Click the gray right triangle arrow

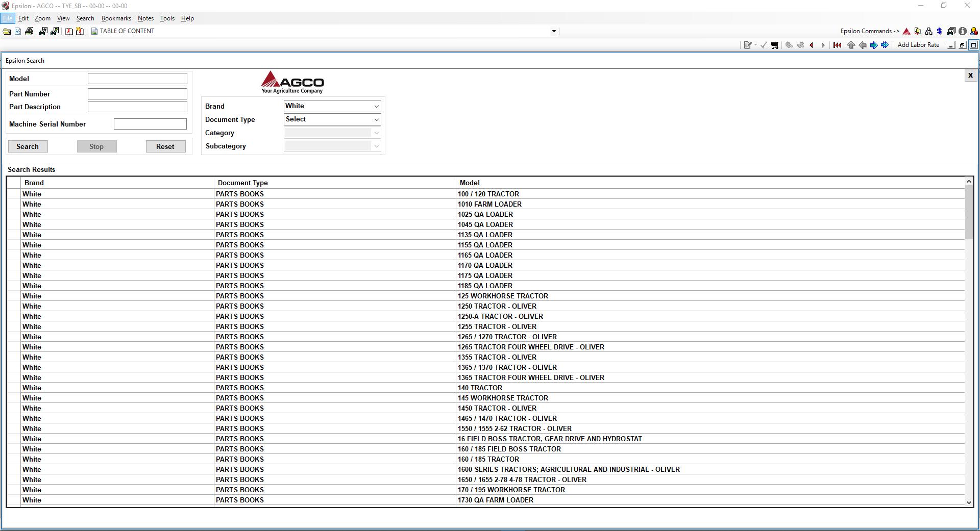click(823, 45)
